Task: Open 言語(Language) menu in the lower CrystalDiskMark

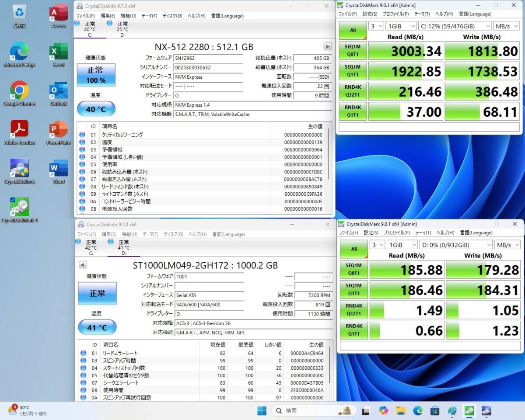Action: pos(476,233)
